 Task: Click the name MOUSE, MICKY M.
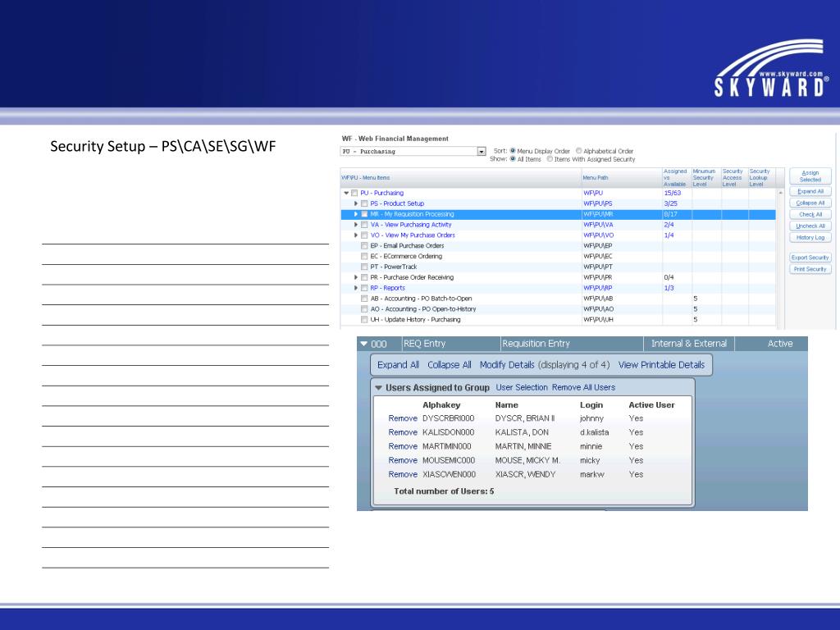point(527,460)
